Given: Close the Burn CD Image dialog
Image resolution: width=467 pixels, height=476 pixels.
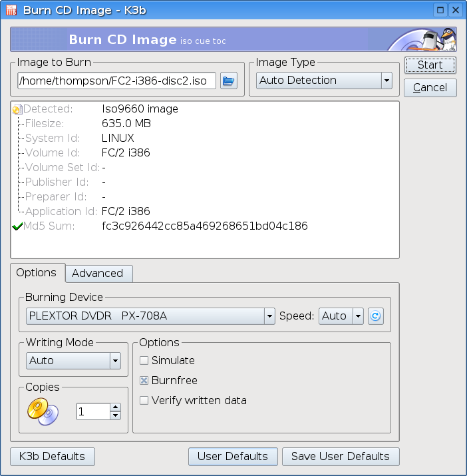Looking at the screenshot, I should [456, 11].
